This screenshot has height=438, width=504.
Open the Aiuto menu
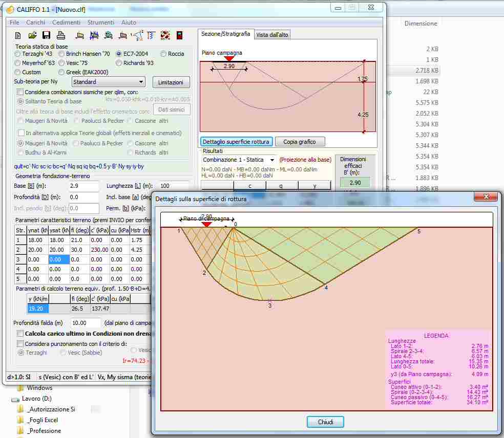point(129,23)
